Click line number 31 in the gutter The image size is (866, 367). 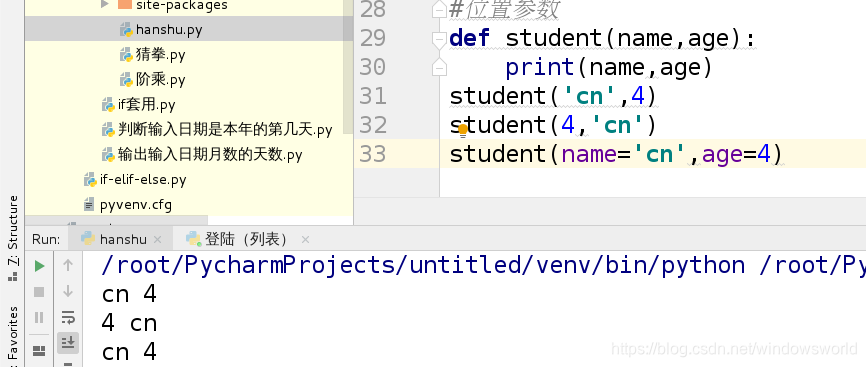(373, 96)
